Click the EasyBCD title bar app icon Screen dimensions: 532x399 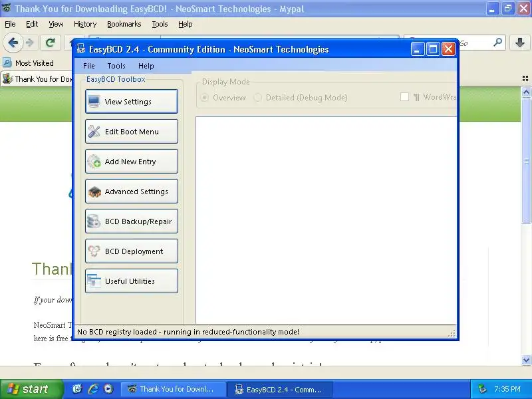pos(80,49)
